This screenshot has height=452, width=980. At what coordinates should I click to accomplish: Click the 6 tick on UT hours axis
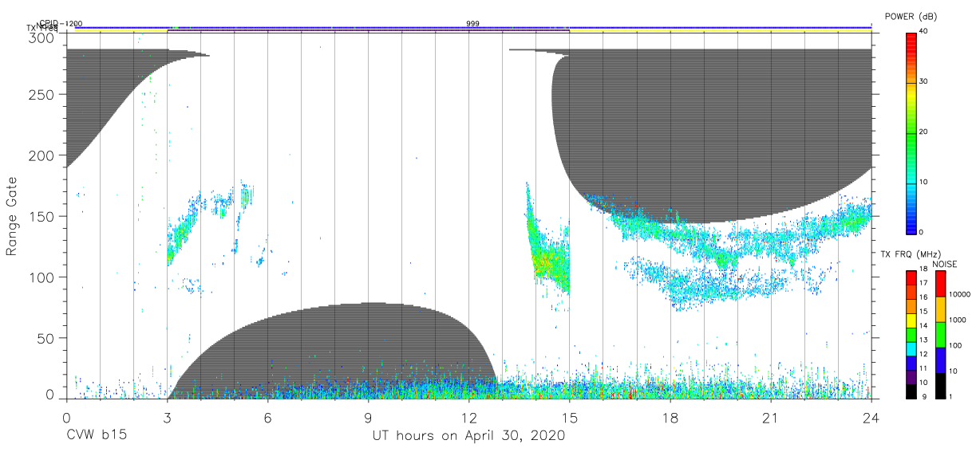point(267,418)
